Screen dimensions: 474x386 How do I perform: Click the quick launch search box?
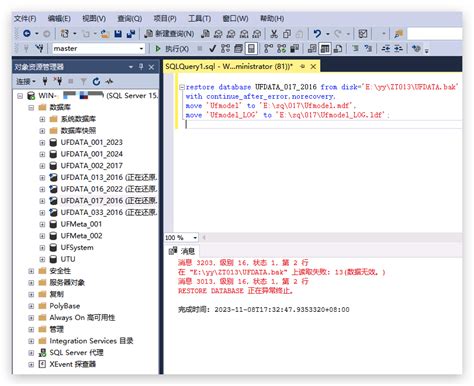pos(434,33)
